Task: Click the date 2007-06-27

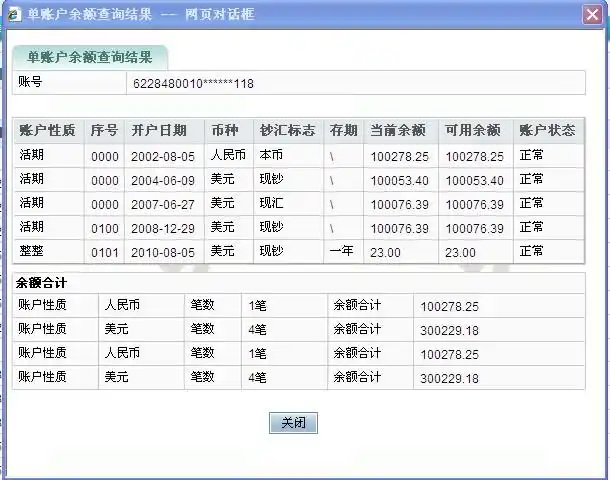Action: click(x=163, y=205)
